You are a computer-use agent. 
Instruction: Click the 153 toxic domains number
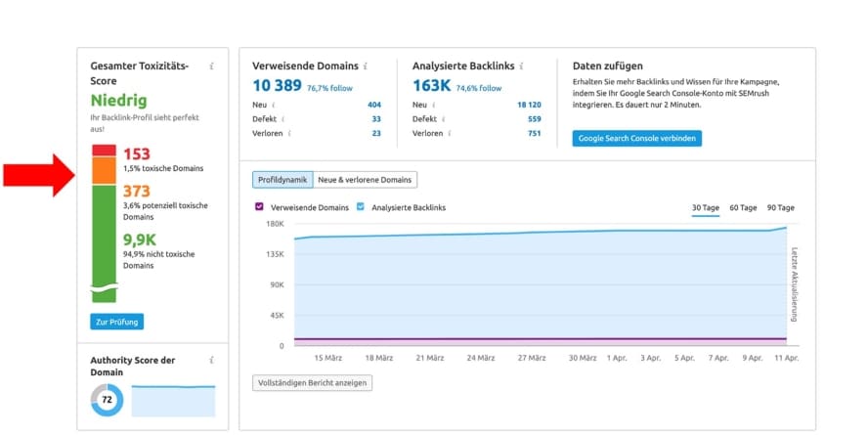click(137, 153)
